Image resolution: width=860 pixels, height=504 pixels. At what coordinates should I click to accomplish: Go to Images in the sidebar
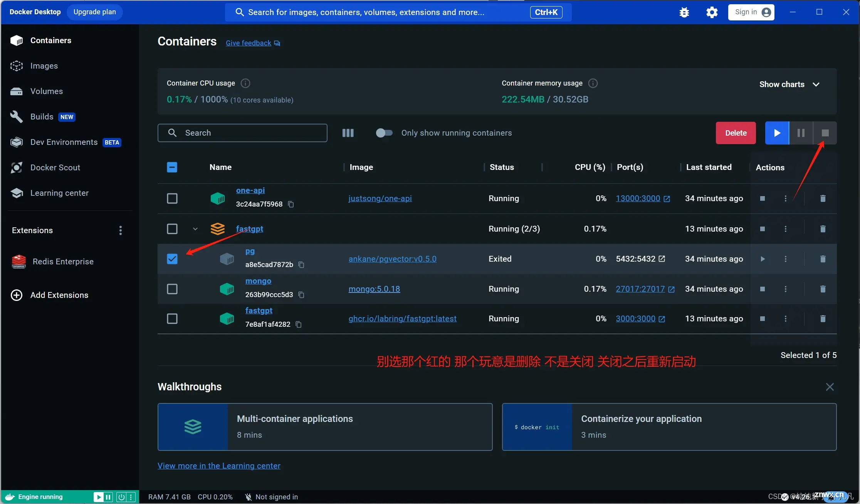pyautogui.click(x=69, y=66)
